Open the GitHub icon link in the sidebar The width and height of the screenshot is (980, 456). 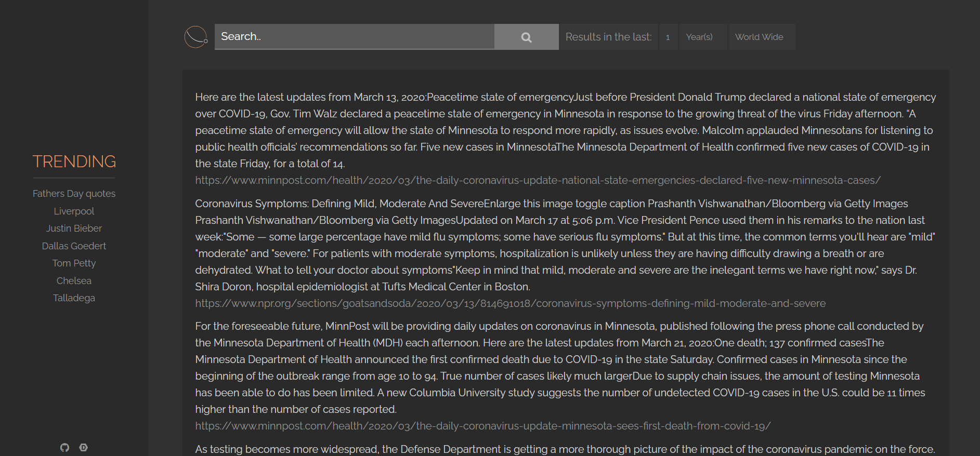click(x=64, y=447)
